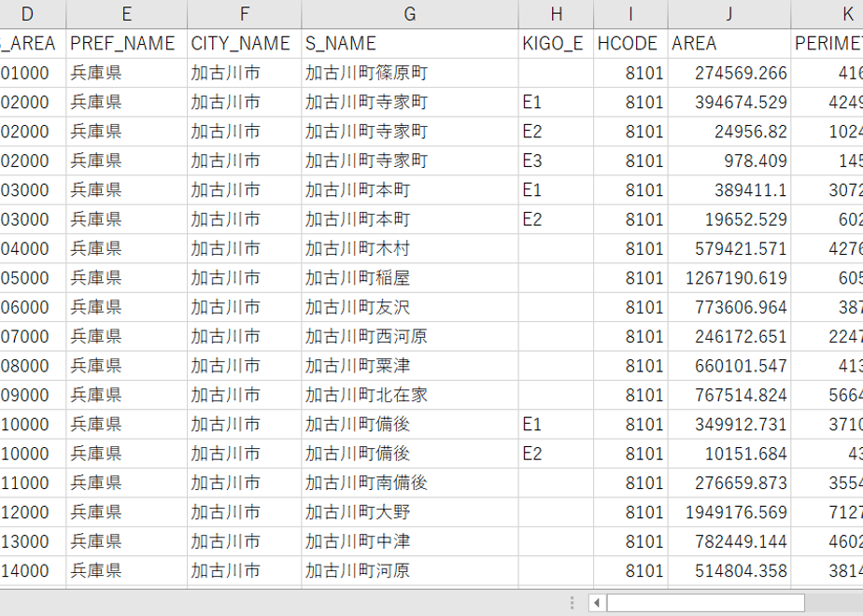The width and height of the screenshot is (863, 616).
Task: Click the area value 660101.547
Action: [729, 366]
